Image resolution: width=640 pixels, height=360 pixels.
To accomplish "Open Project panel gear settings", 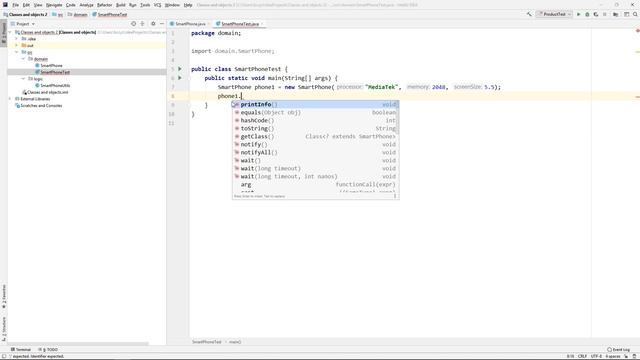I will (x=153, y=24).
